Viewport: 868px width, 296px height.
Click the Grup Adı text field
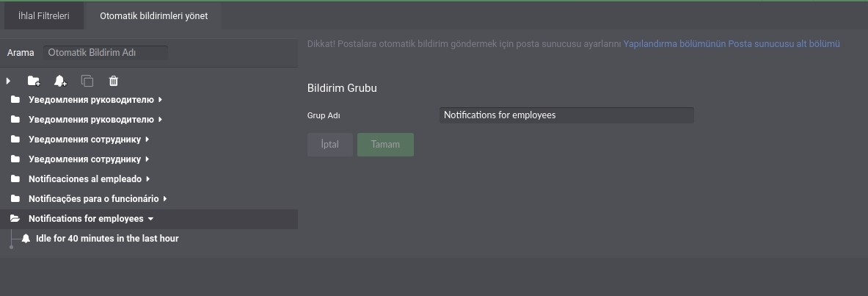(x=566, y=115)
